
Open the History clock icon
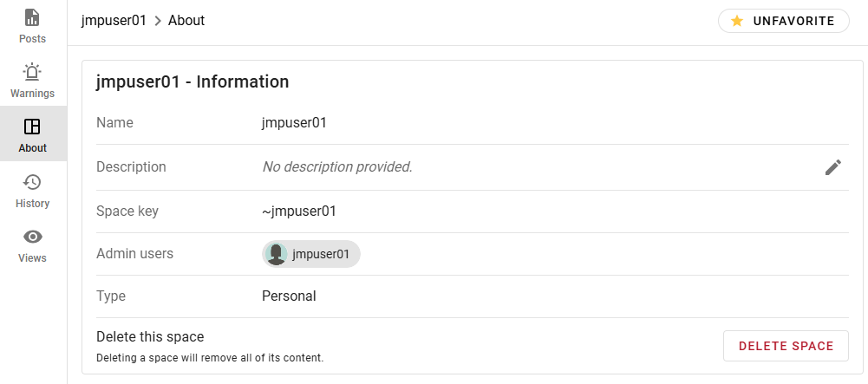coord(32,182)
